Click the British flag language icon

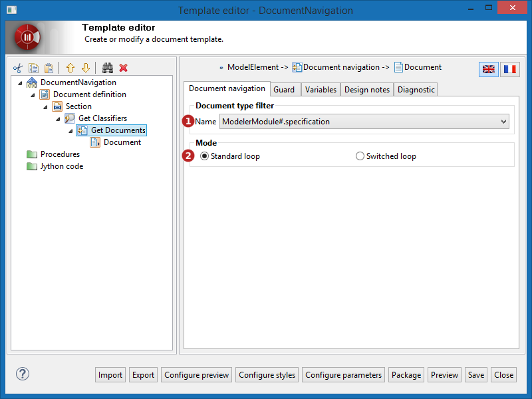pyautogui.click(x=489, y=68)
